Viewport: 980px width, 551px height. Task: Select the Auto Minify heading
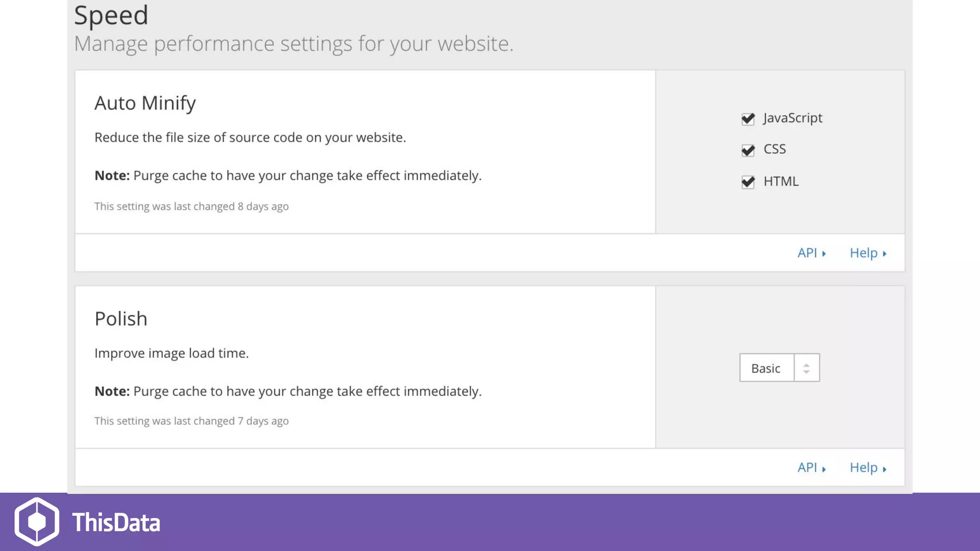(145, 103)
